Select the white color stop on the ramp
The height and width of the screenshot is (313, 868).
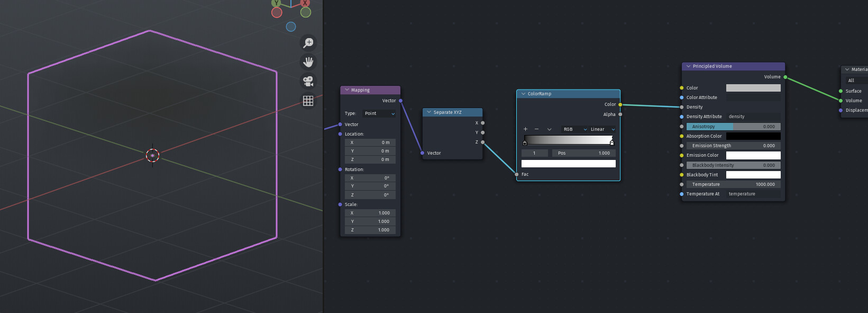[612, 142]
